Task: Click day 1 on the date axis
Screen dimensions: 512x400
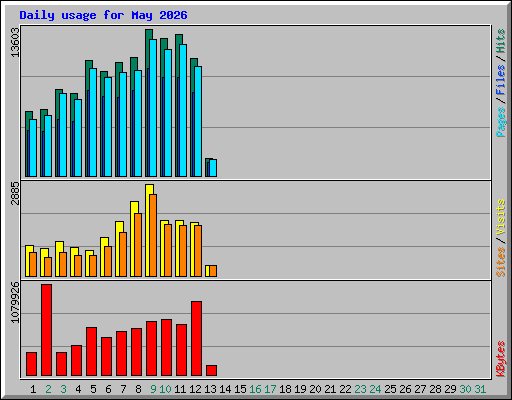Action: (x=33, y=389)
